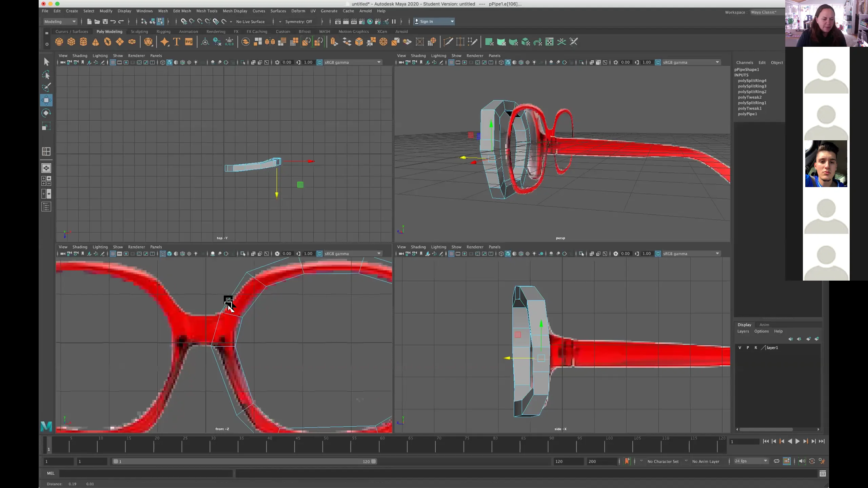
Task: Create a polygon cube from shelf
Action: [x=71, y=42]
